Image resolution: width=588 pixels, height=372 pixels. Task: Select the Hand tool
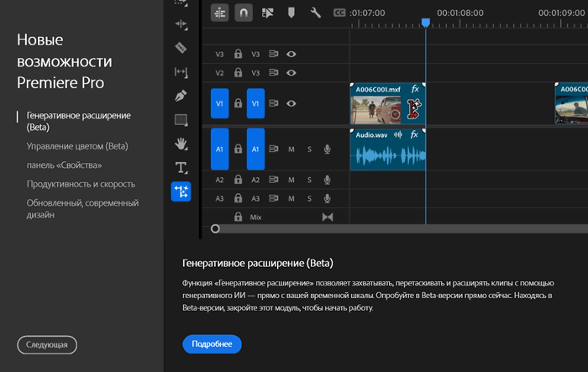click(181, 144)
